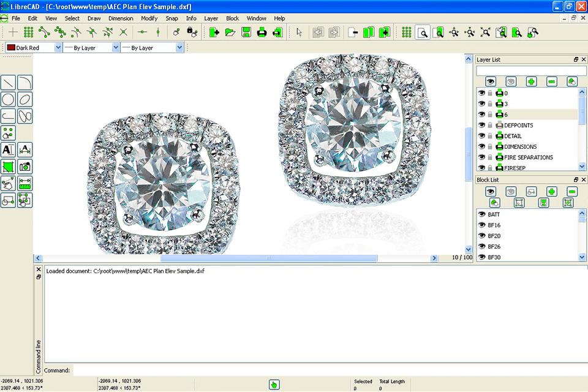Toggle visibility of the DEFPOINTS layer
588x392 pixels.
[483, 125]
